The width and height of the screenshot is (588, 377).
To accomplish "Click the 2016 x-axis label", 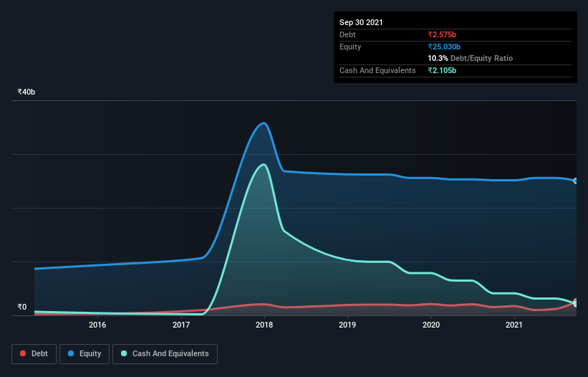I will [x=97, y=325].
